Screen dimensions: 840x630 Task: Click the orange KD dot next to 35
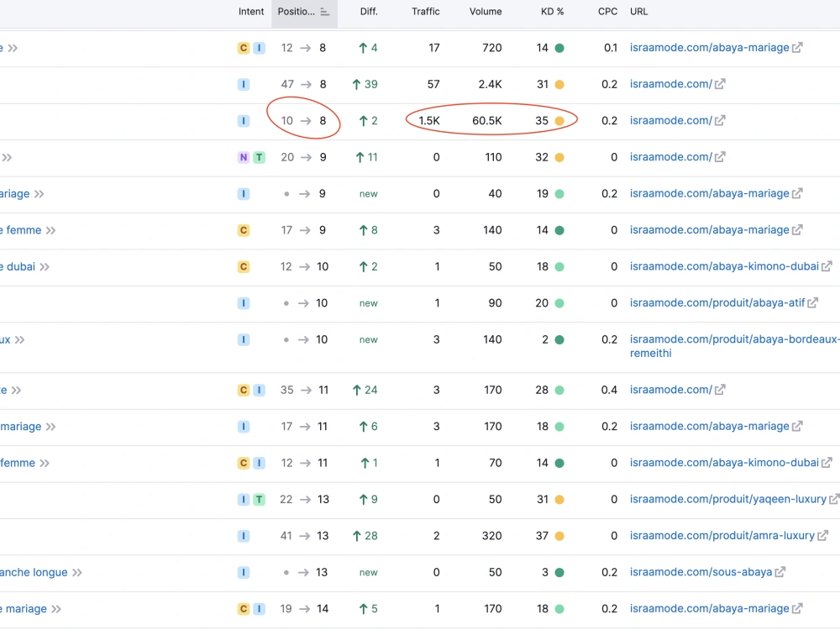coord(559,121)
